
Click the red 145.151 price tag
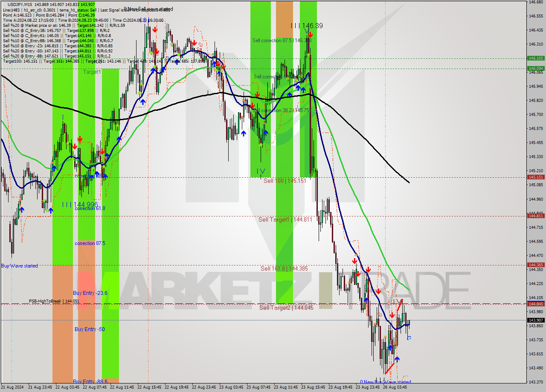536,177
